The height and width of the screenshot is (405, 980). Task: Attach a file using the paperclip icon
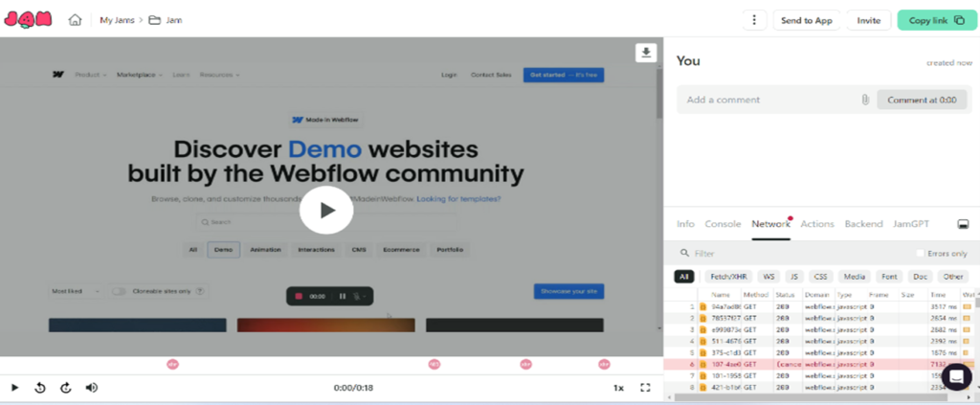864,100
